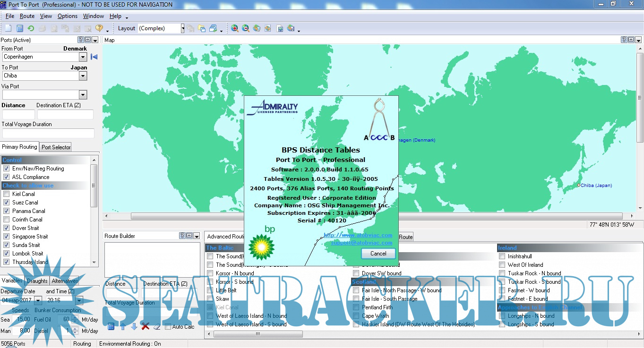This screenshot has height=348, width=644.
Task: Open the From Port dropdown showing Copenhagen
Action: [x=83, y=57]
